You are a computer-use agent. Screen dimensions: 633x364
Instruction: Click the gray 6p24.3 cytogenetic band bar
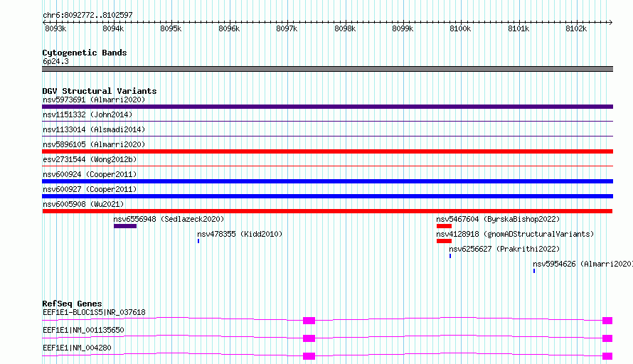point(327,69)
